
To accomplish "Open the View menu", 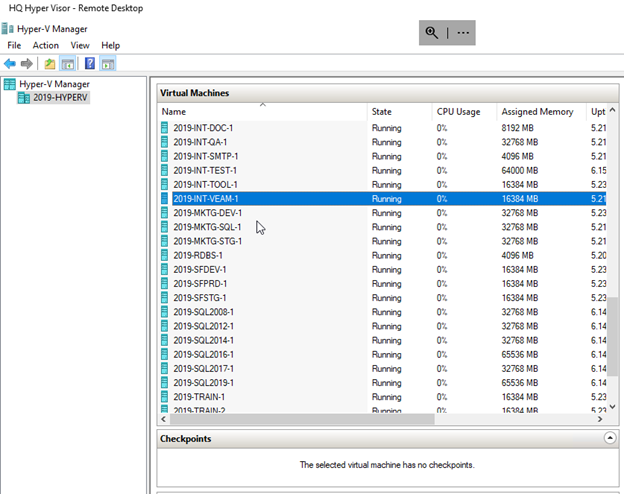I will (x=80, y=45).
